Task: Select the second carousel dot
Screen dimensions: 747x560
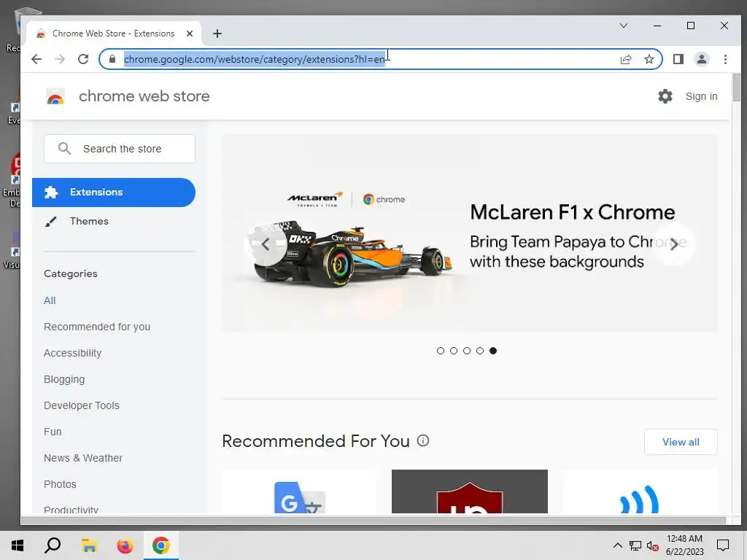Action: point(454,351)
